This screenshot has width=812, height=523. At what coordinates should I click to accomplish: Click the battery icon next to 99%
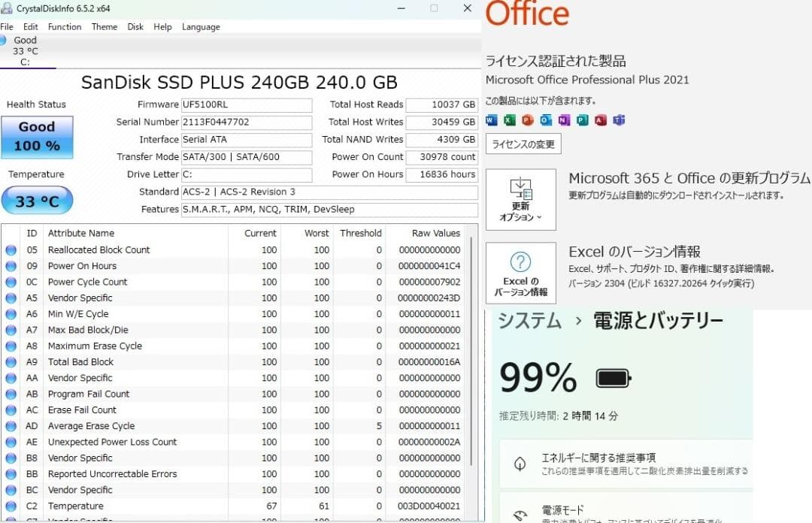click(x=612, y=379)
